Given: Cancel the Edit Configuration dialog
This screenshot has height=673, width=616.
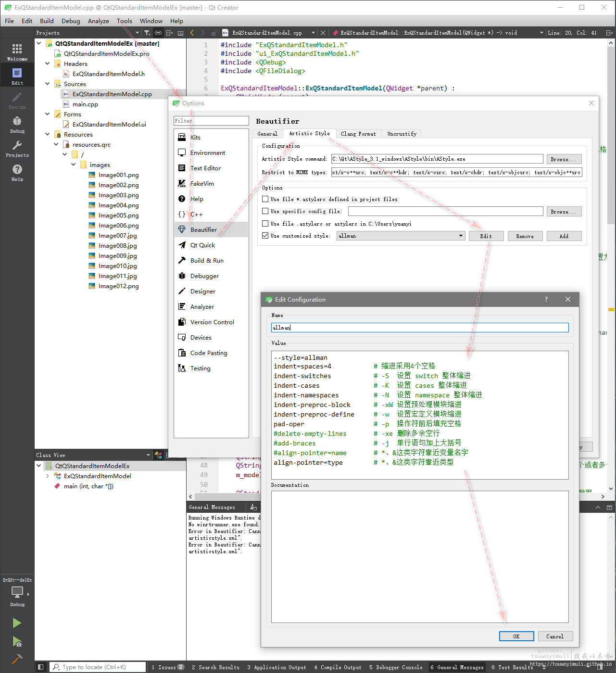Looking at the screenshot, I should (555, 636).
